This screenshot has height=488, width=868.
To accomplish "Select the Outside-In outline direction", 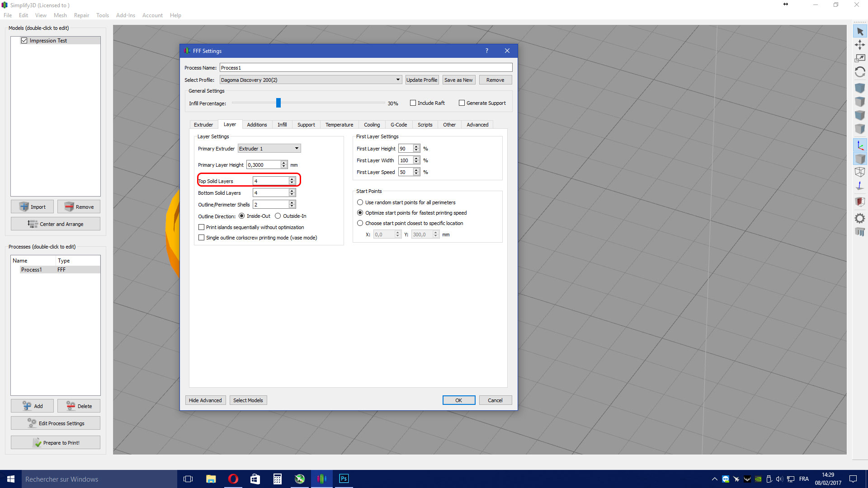I will (278, 216).
